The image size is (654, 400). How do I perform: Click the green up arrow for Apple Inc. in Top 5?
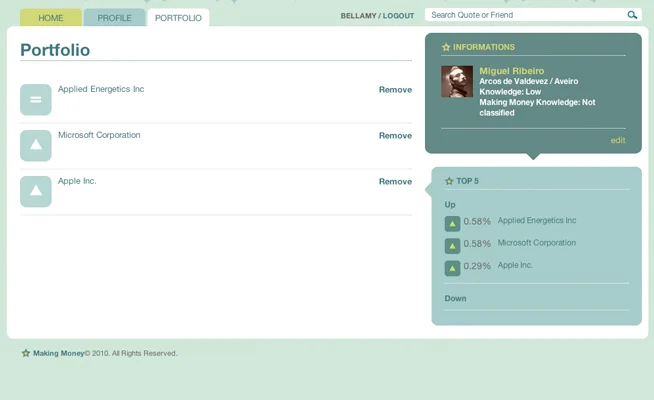tap(453, 269)
